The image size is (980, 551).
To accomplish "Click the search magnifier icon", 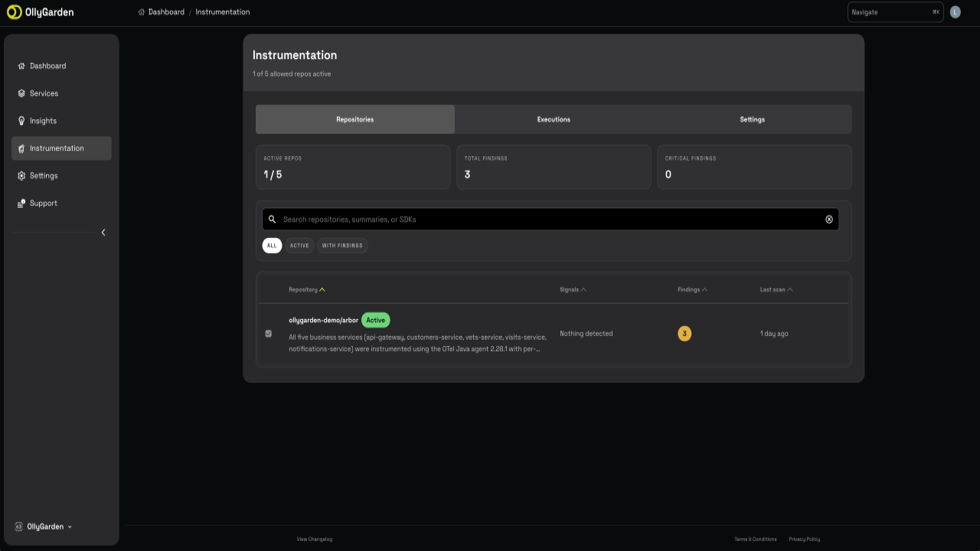I will 272,219.
